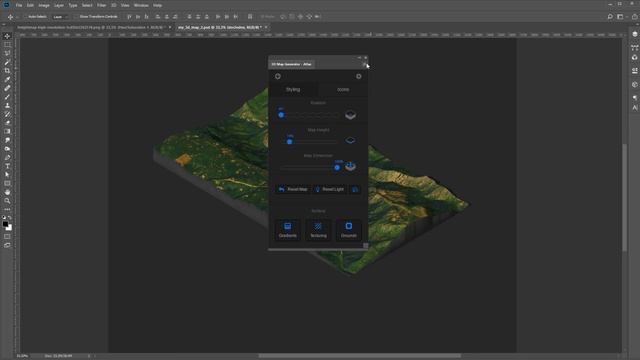This screenshot has height=360, width=640.
Task: Open the Window menu
Action: (141, 5)
